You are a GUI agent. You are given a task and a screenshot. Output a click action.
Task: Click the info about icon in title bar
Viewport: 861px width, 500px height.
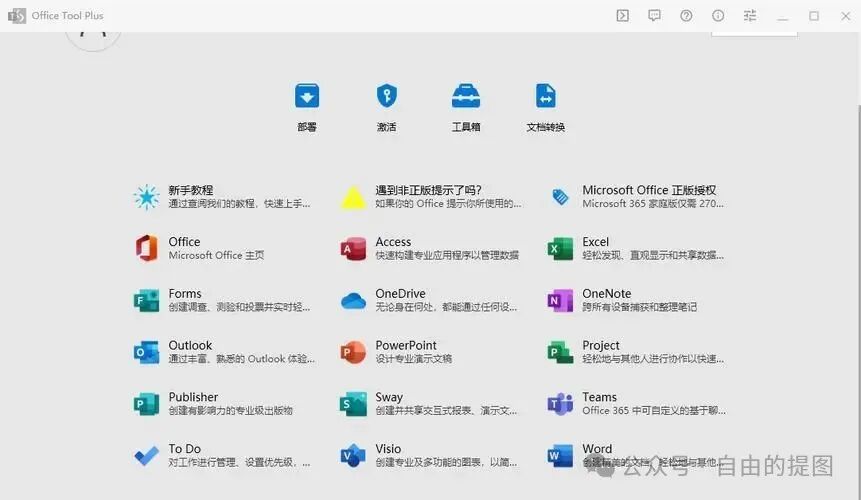pyautogui.click(x=718, y=16)
